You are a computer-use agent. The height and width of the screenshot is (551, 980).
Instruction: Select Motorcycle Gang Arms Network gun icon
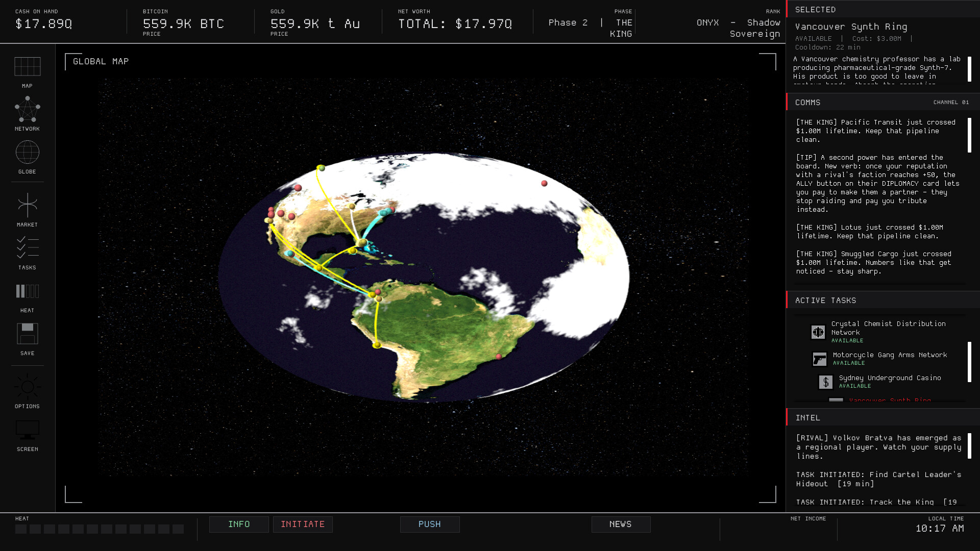point(820,359)
